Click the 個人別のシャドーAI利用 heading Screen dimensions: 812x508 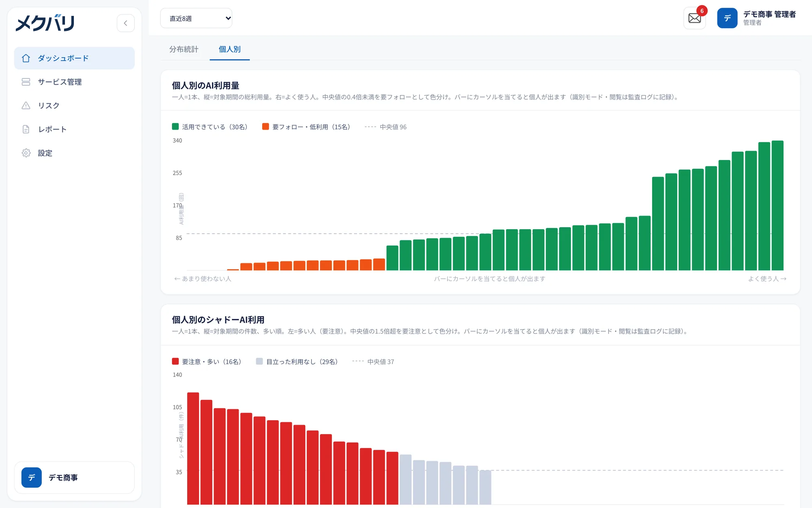coord(218,320)
